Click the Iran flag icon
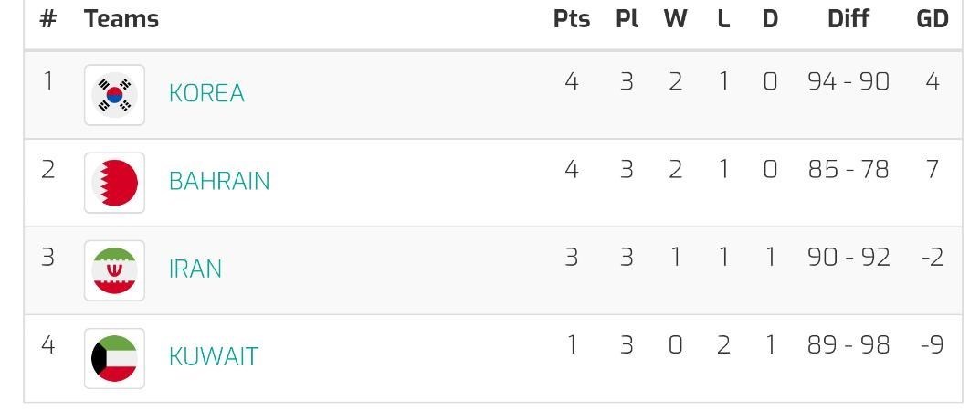 [x=114, y=269]
